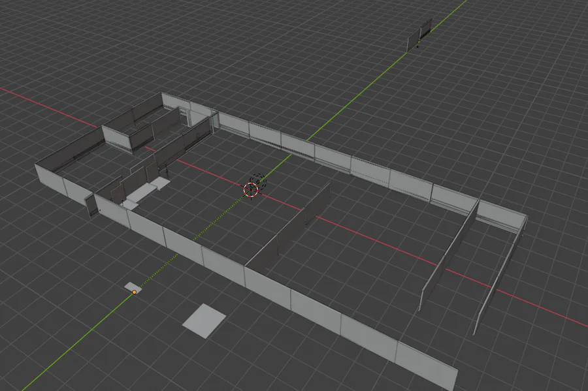Select the orange object origin dot
The width and height of the screenshot is (588, 391).
[x=134, y=292]
